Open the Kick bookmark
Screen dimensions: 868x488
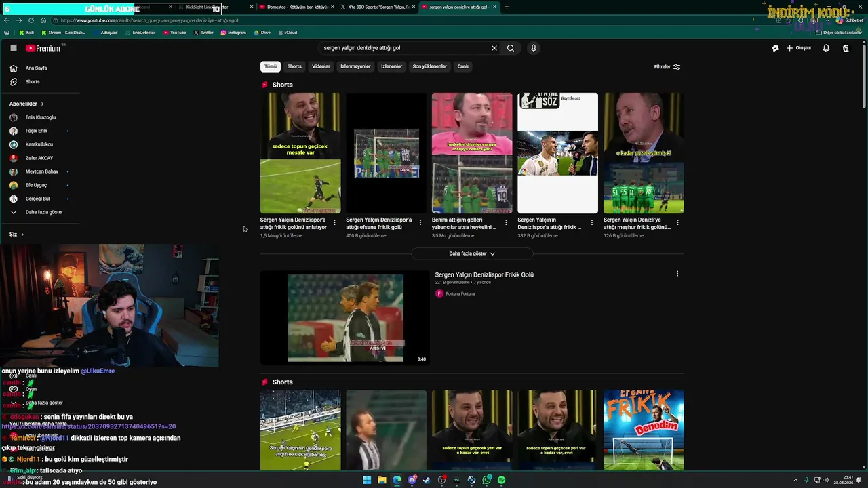click(x=26, y=33)
